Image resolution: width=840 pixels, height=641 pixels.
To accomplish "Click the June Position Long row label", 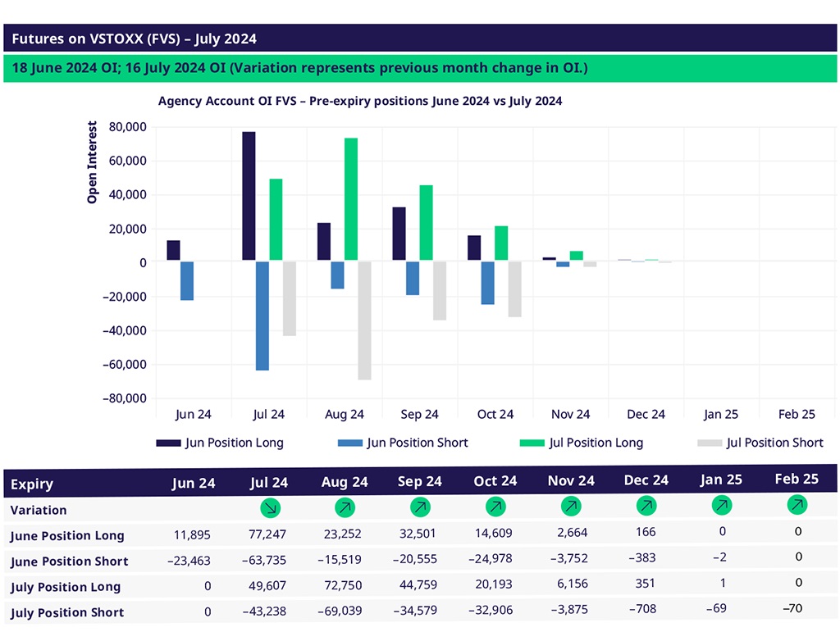I will (x=67, y=536).
